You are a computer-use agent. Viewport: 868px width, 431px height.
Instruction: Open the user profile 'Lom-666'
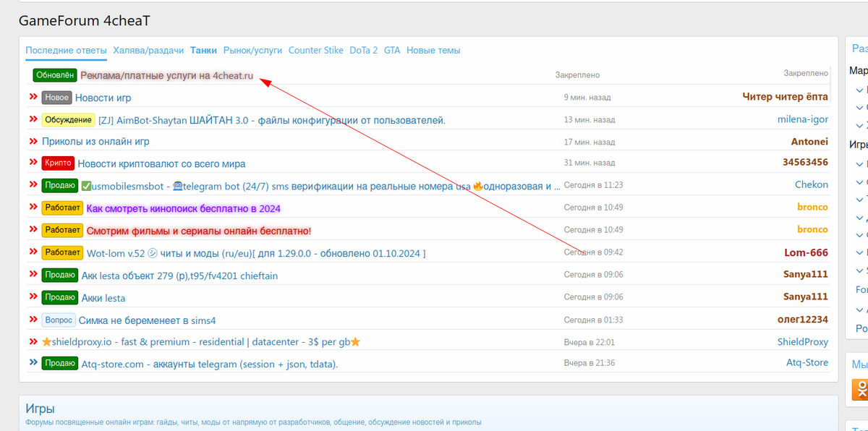tap(806, 252)
